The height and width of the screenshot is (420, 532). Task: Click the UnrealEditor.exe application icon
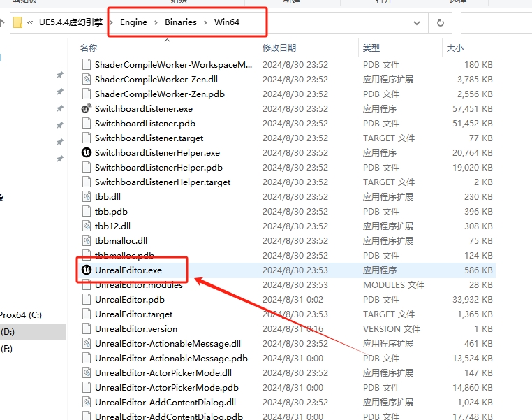pyautogui.click(x=86, y=270)
